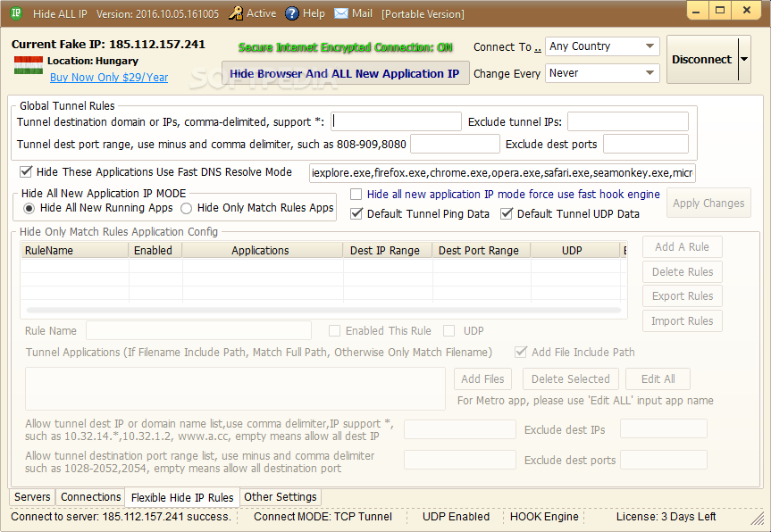The image size is (771, 532).
Task: Click the Delete Rules button
Action: click(682, 271)
